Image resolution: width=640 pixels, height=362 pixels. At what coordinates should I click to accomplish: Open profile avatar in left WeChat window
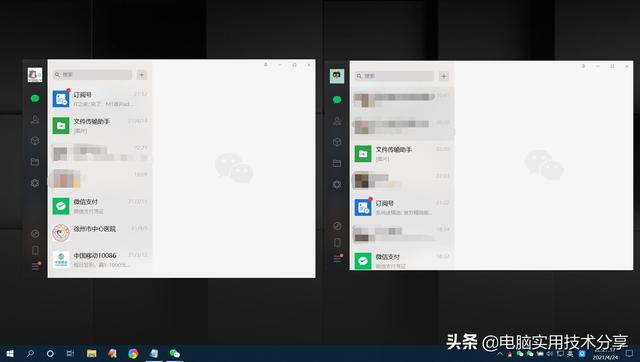point(35,75)
